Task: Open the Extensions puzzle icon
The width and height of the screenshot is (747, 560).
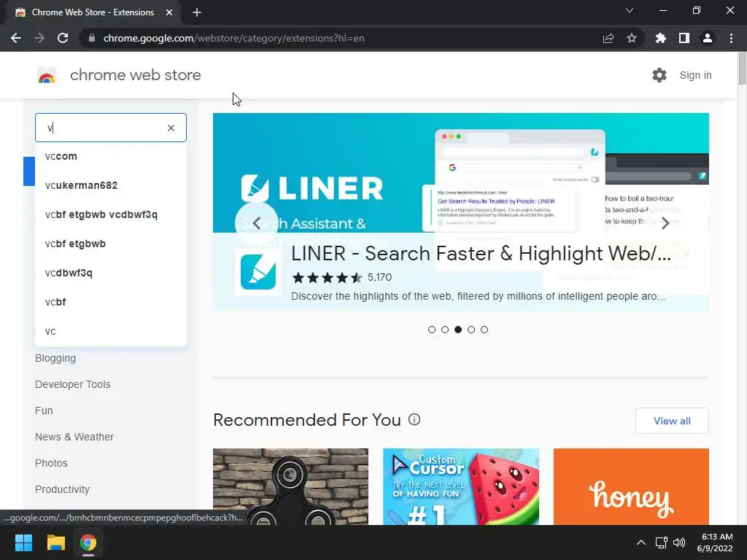Action: coord(661,38)
